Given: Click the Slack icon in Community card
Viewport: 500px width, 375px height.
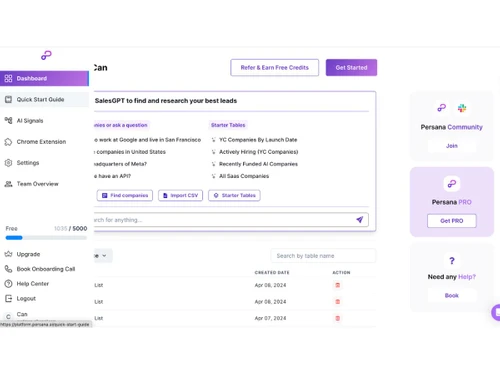Looking at the screenshot, I should point(462,108).
